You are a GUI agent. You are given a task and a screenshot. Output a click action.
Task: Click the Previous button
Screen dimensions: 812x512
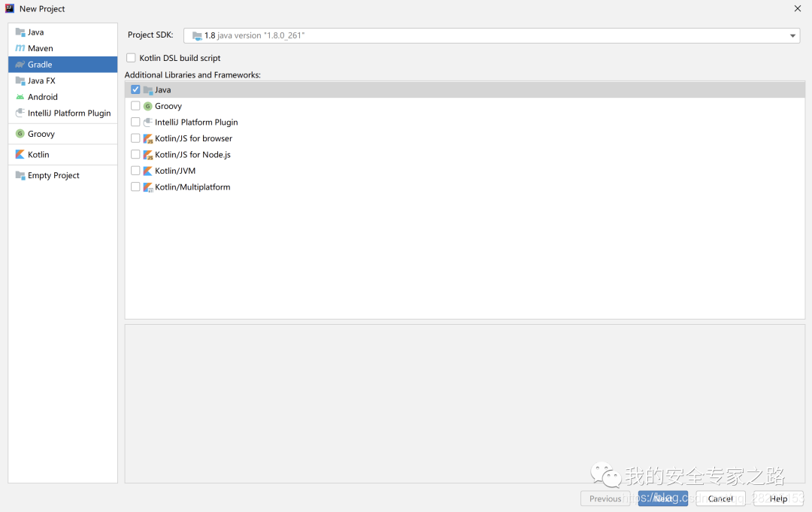pyautogui.click(x=605, y=498)
